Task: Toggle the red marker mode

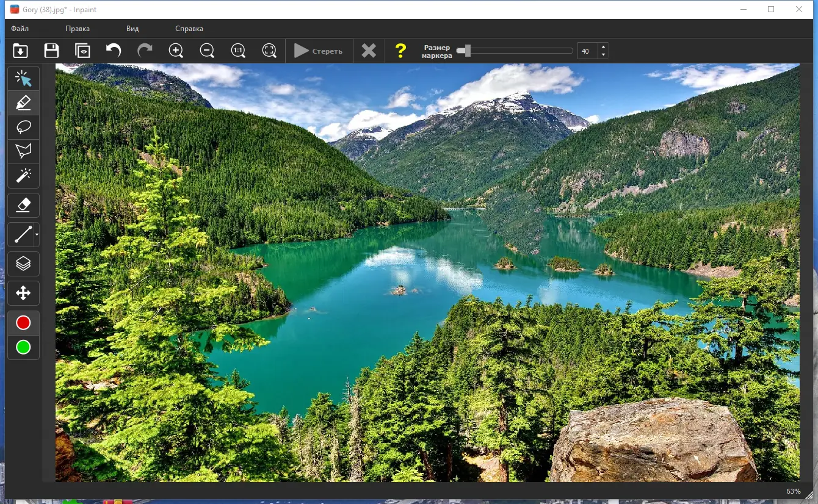Action: pyautogui.click(x=23, y=322)
